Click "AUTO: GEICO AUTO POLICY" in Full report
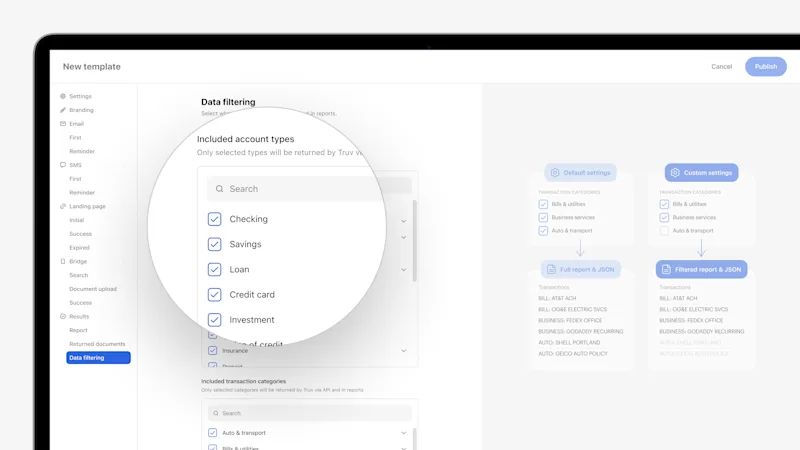Viewport: 800px width, 450px height. (573, 354)
